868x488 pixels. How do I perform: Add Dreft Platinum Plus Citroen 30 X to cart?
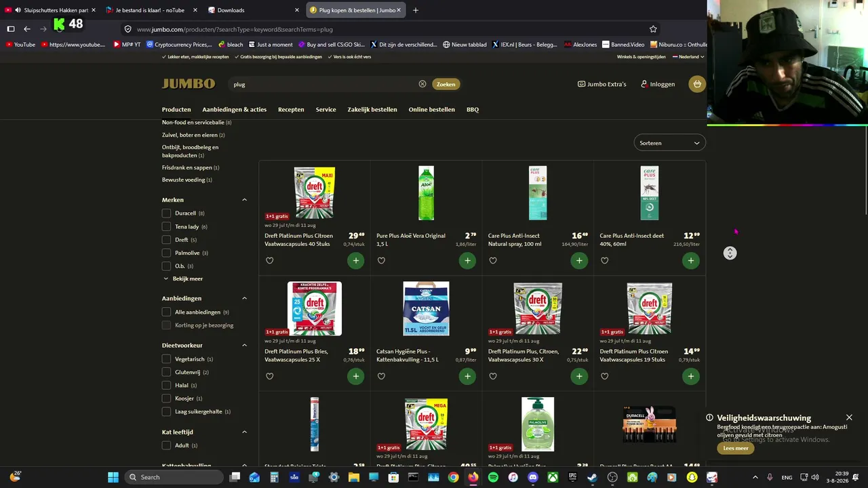(x=579, y=376)
